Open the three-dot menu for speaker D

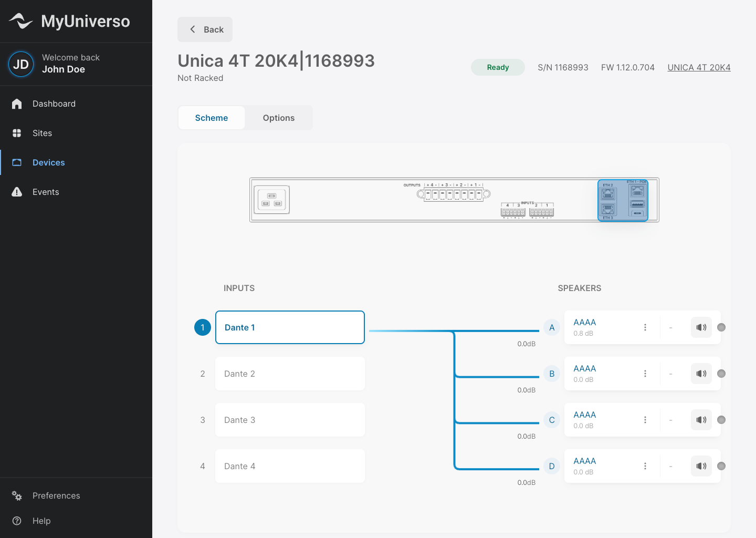click(x=645, y=466)
